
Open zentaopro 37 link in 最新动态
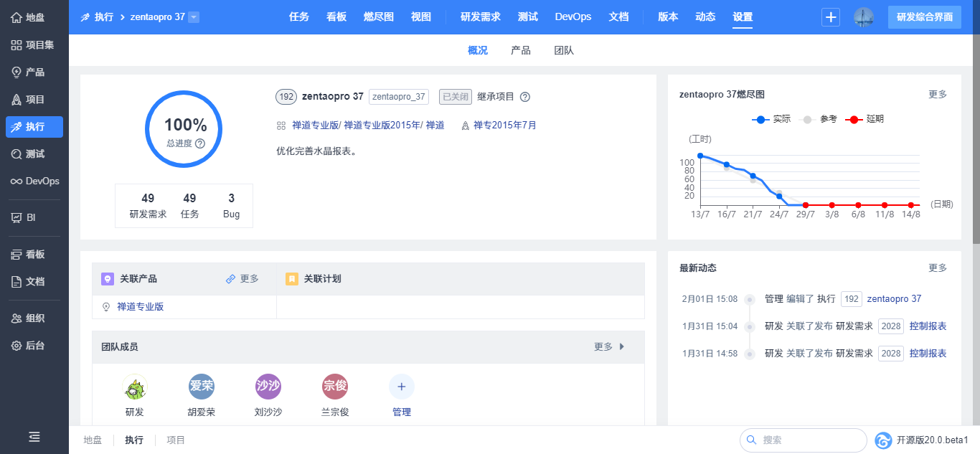[895, 298]
